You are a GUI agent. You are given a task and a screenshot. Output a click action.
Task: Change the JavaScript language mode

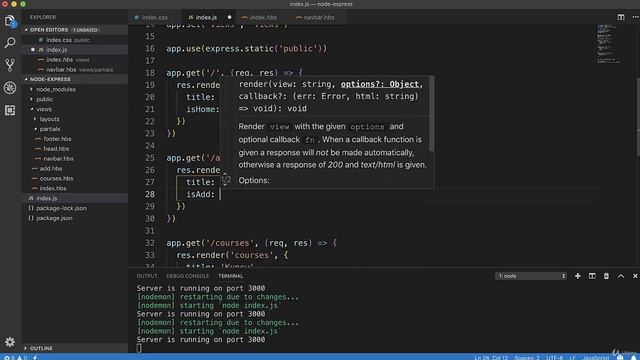(x=596, y=357)
